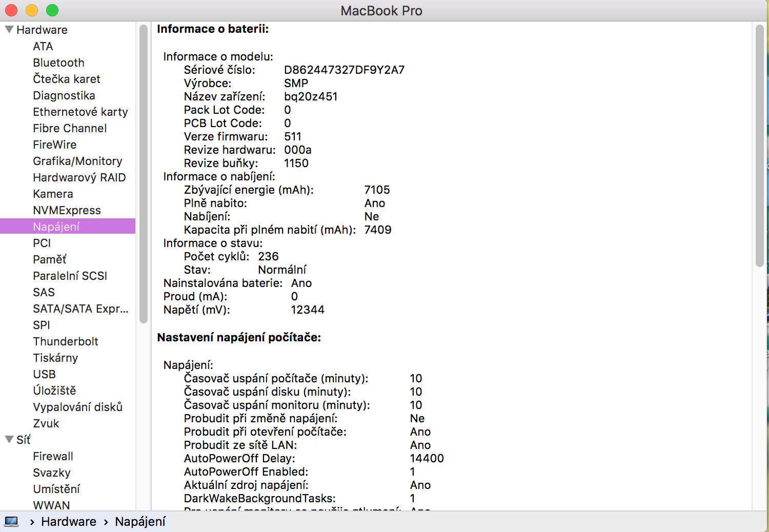Viewport: 769px width, 532px height.
Task: Click the sidebar vertical scrollbar
Action: 144,174
